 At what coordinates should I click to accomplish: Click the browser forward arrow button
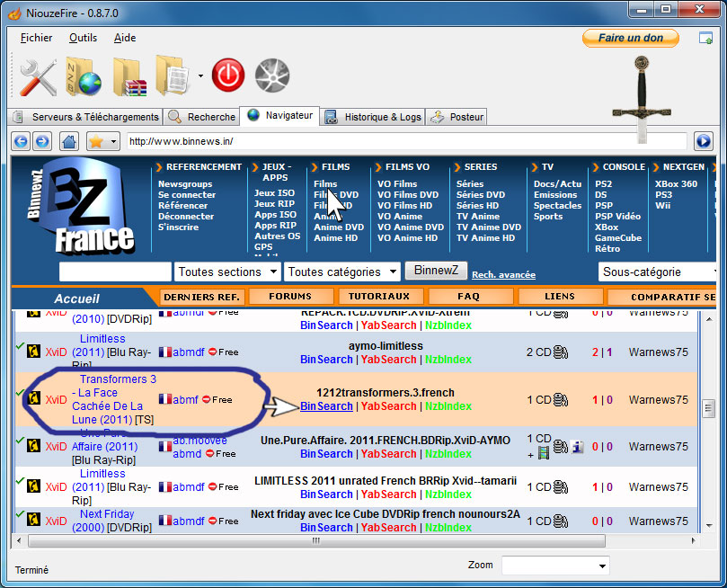[x=42, y=141]
